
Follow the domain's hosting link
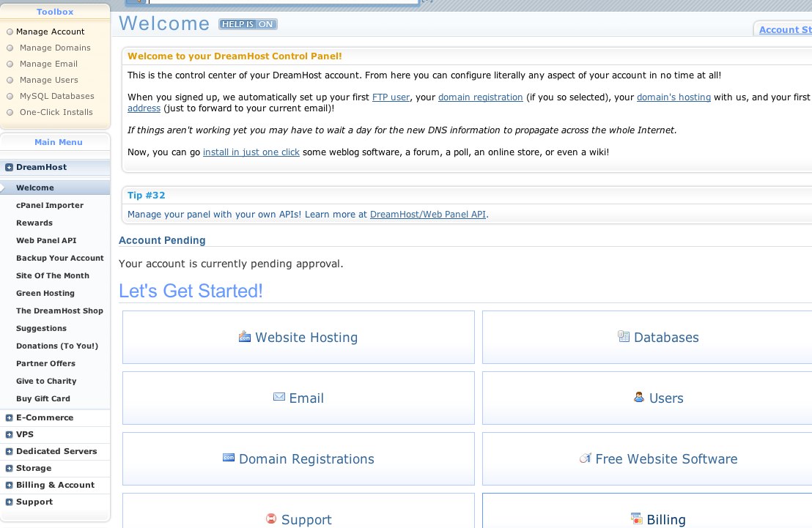click(673, 97)
